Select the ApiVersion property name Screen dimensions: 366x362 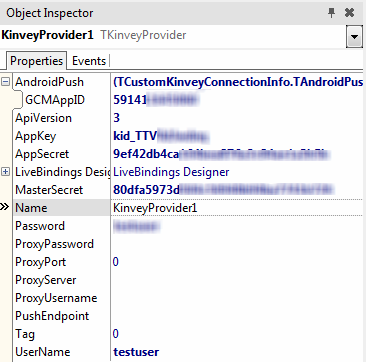43,118
